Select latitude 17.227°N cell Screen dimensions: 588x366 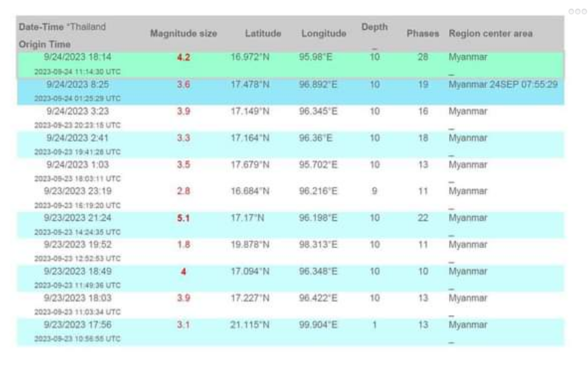click(250, 298)
